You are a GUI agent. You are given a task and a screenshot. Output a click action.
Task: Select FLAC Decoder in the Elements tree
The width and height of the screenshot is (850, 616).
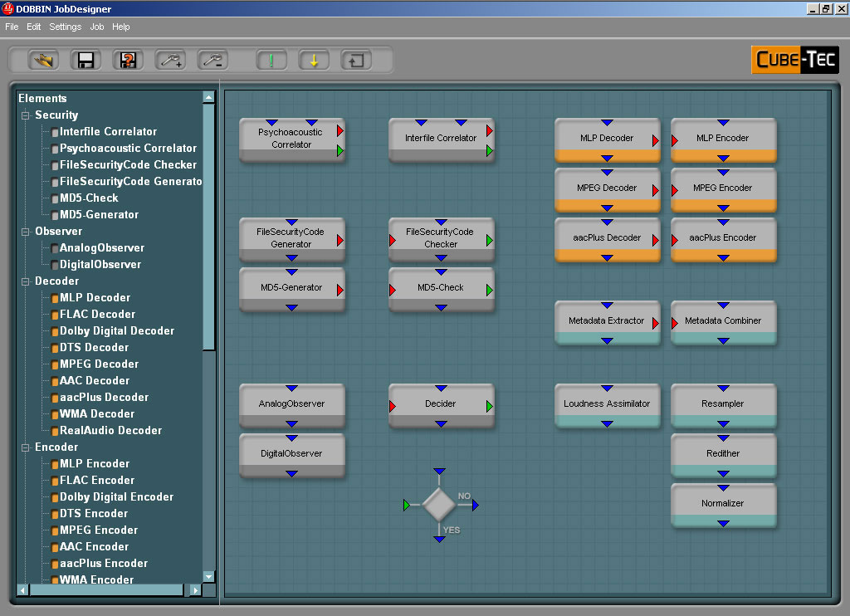(97, 315)
